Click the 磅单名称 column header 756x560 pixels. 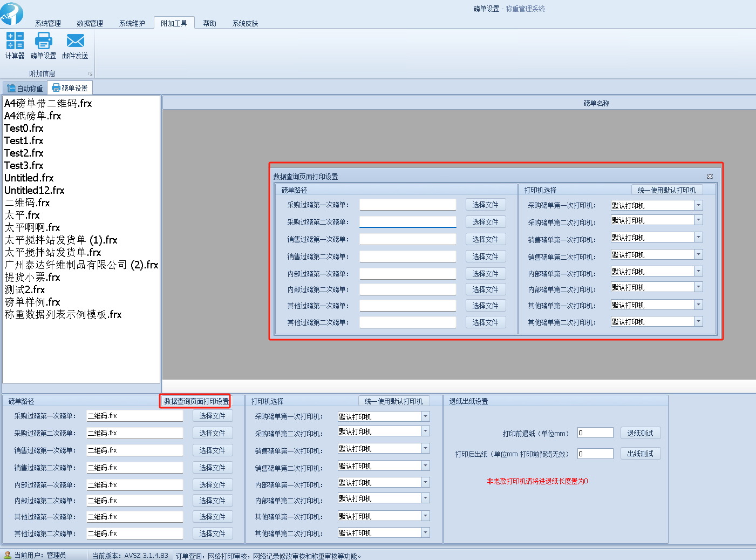[596, 103]
